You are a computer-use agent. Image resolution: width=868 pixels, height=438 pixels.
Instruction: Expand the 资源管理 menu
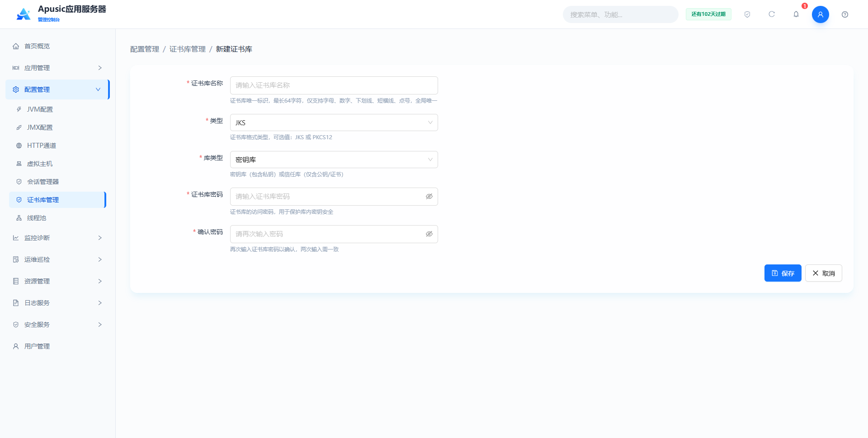[58, 281]
